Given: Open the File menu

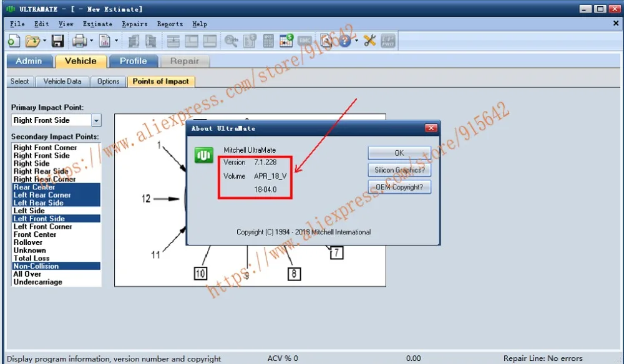Looking at the screenshot, I should coord(17,24).
